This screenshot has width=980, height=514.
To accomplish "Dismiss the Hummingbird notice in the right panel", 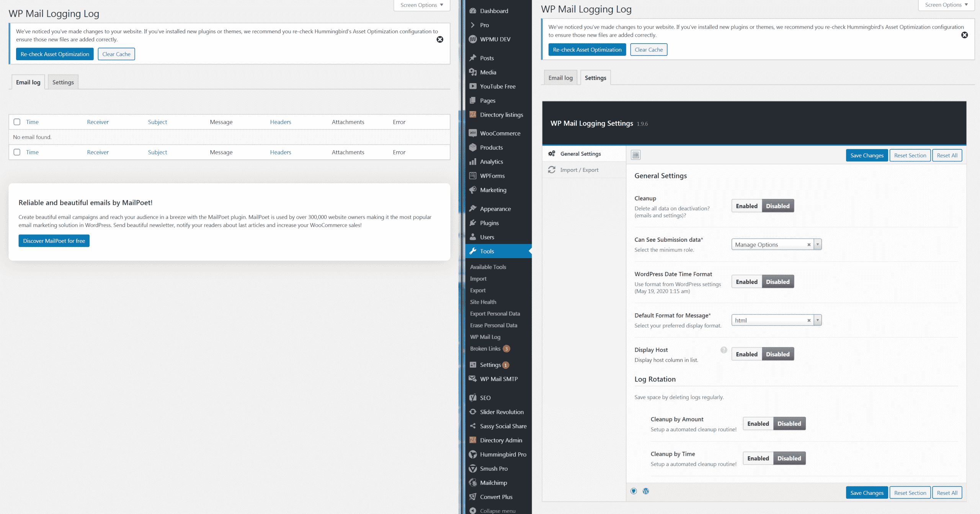I will (x=965, y=35).
